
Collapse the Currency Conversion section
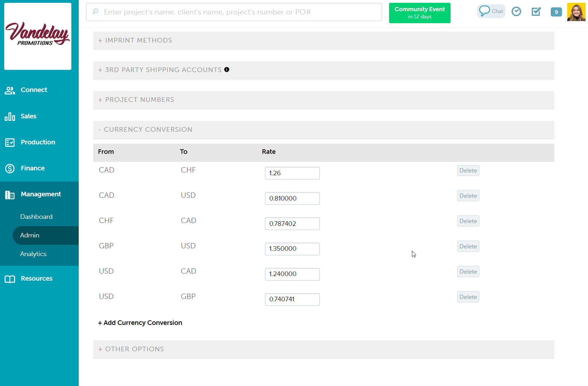coord(145,130)
